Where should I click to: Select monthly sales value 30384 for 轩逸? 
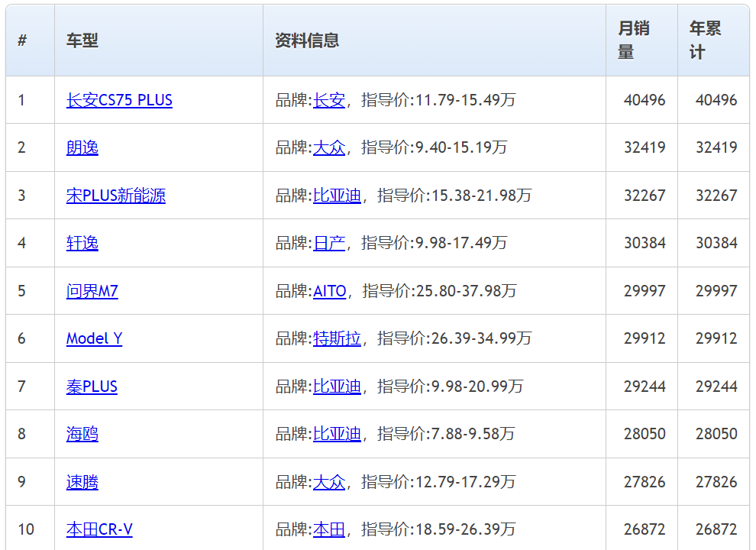(645, 243)
